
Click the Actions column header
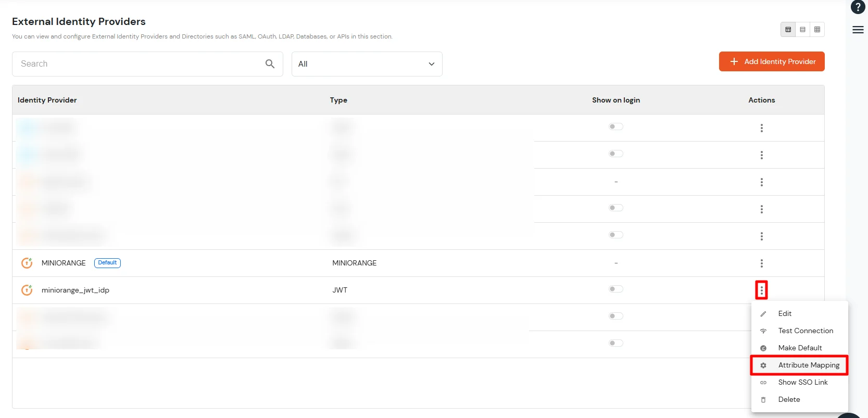[x=761, y=100]
